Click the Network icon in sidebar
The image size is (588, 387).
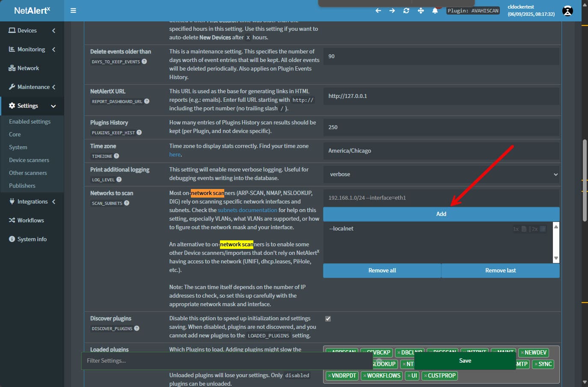pyautogui.click(x=12, y=68)
